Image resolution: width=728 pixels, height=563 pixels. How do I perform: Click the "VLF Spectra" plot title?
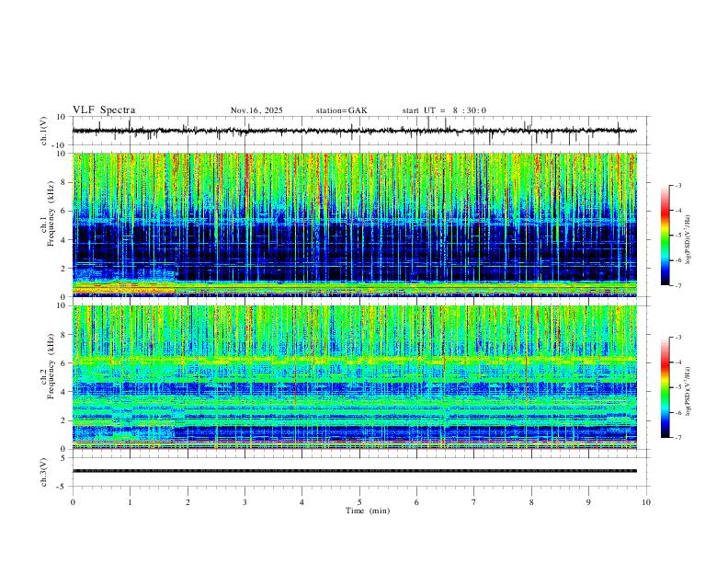(104, 110)
